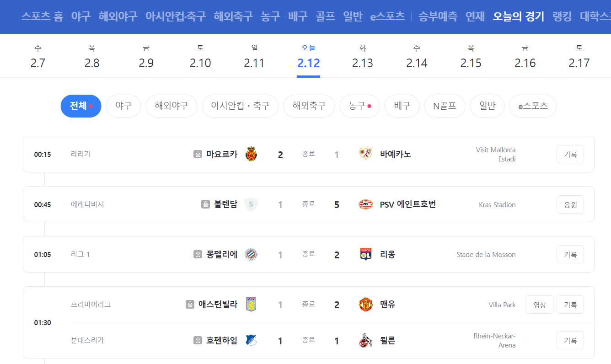611x364 pixels.
Task: Open 영상 for Aston Villa vs Man Utd
Action: pos(539,304)
